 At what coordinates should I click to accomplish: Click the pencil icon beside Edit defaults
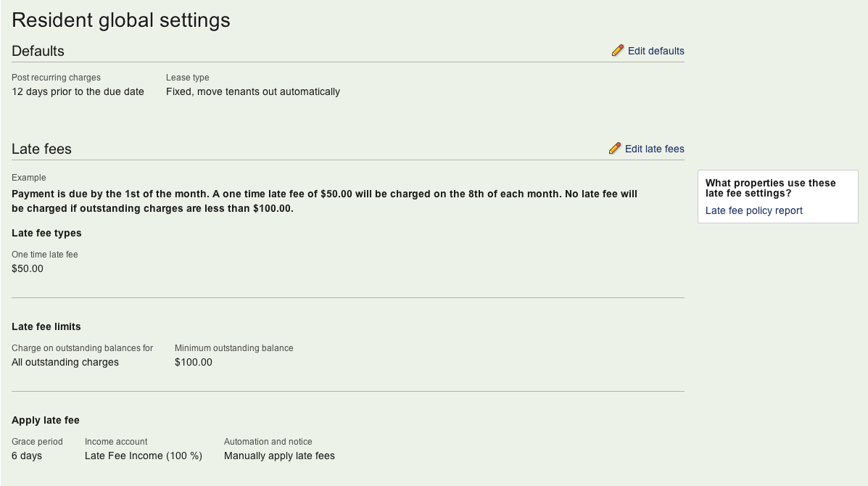click(618, 51)
